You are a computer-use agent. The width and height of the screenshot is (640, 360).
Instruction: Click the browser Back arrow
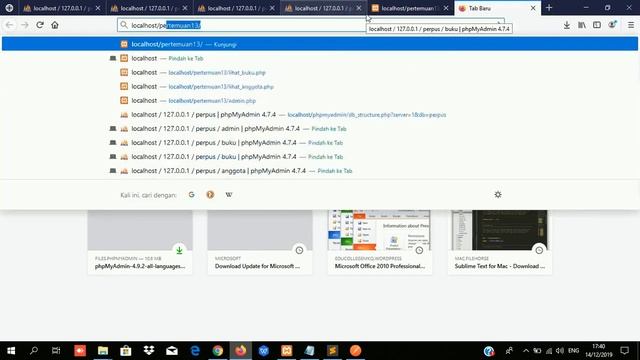click(9, 25)
